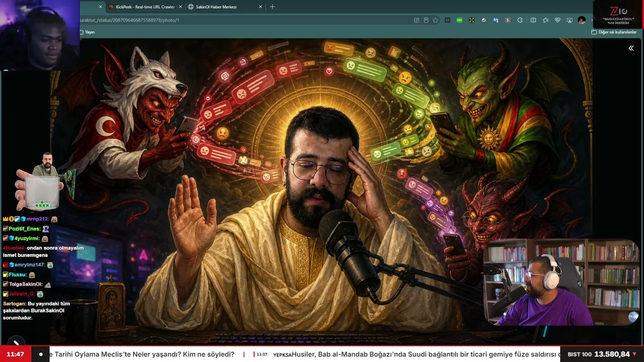Open the app install icon in address bar
The width and height of the screenshot is (644, 362).
click(x=417, y=20)
